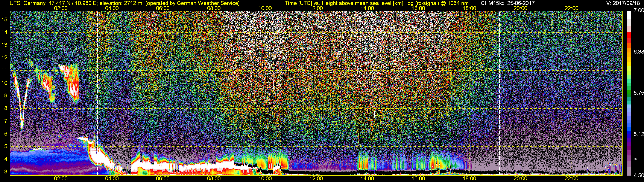Click the 14:00 label on the top time axis

[367, 8]
